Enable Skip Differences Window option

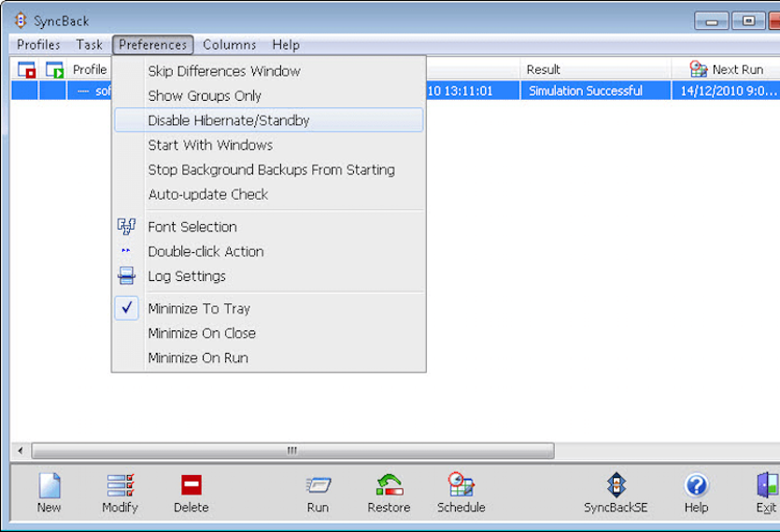click(x=269, y=71)
